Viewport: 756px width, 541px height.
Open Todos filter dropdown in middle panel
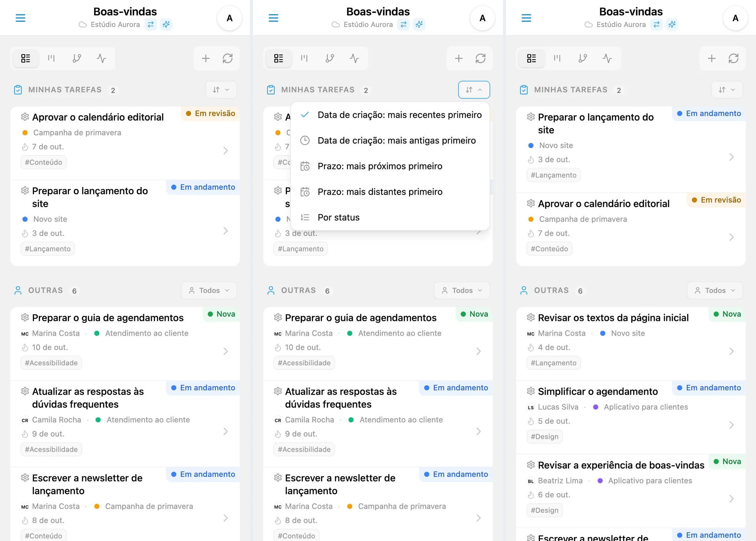[462, 290]
